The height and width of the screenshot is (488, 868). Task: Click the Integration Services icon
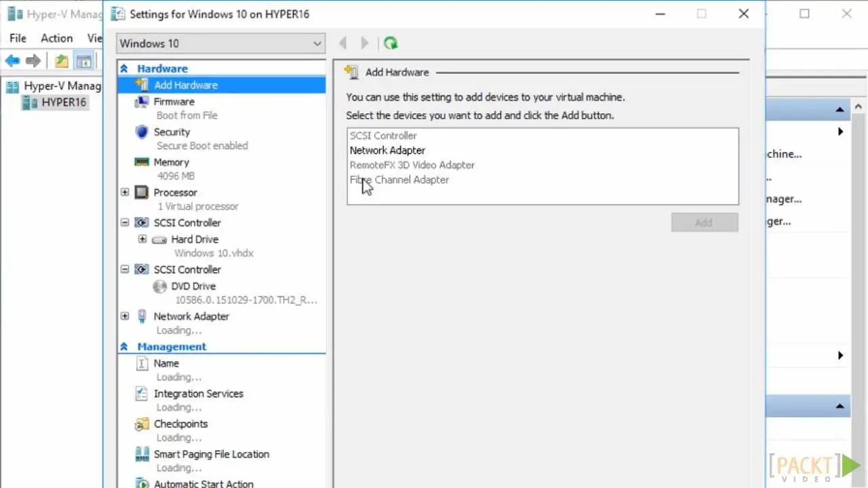pos(142,394)
